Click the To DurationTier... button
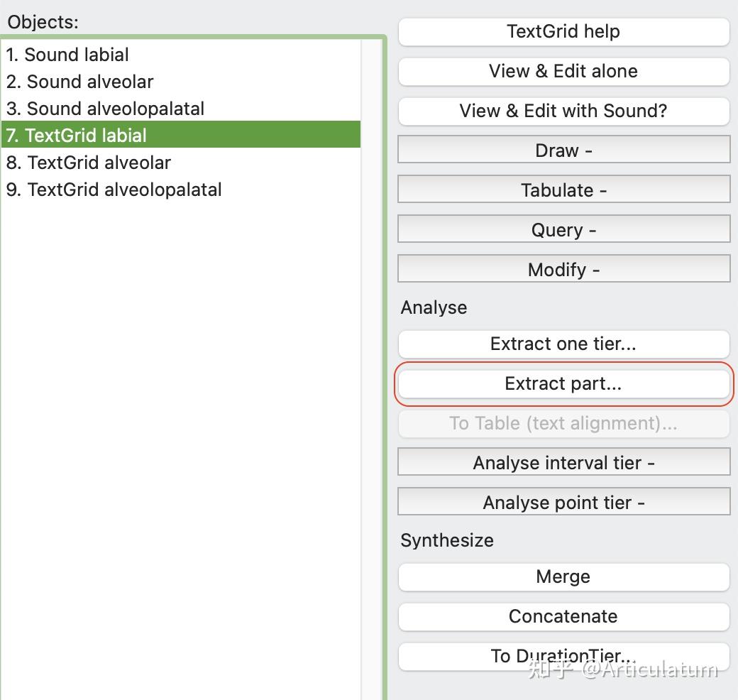This screenshot has height=700, width=738. pos(563,656)
